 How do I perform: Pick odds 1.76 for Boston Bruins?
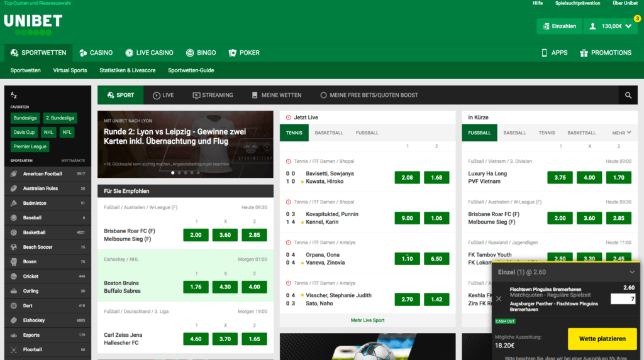[x=196, y=287]
